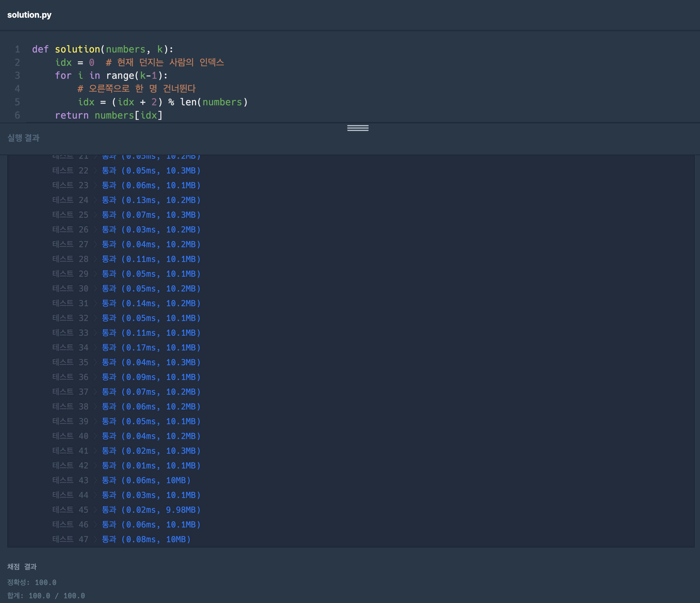Click the 실행 결과 panel header
700x603 pixels.
[x=23, y=138]
